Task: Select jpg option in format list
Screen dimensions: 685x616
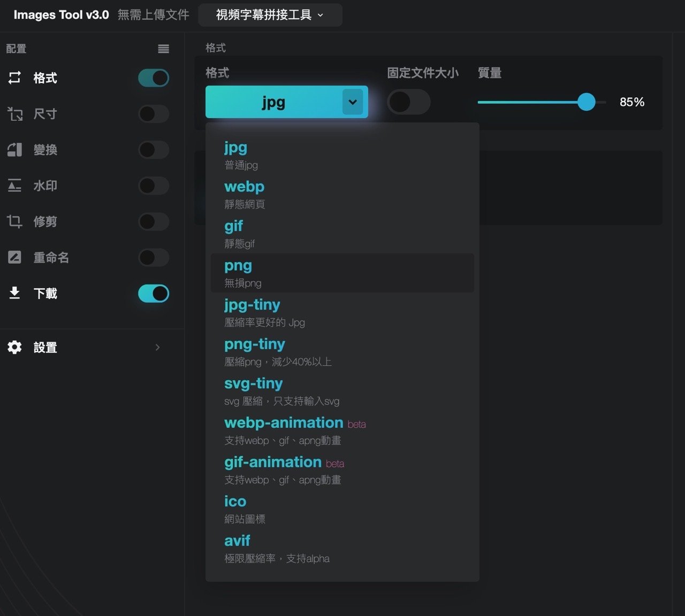Action: tap(342, 155)
